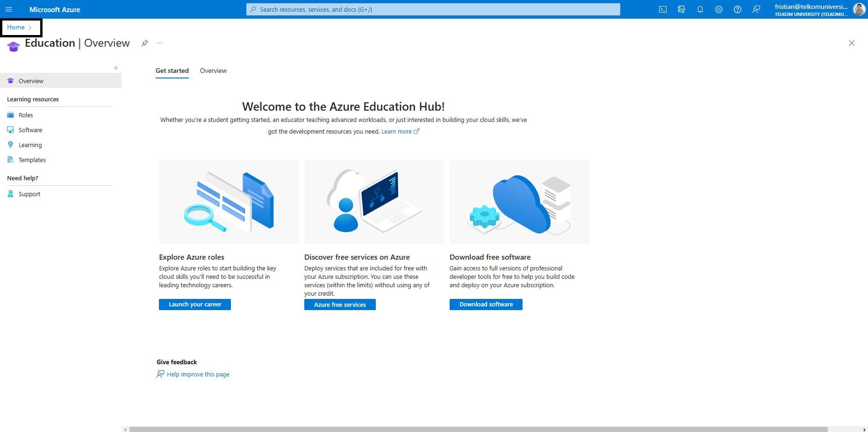This screenshot has width=868, height=432.
Task: Click Launch your career button
Action: tap(195, 305)
